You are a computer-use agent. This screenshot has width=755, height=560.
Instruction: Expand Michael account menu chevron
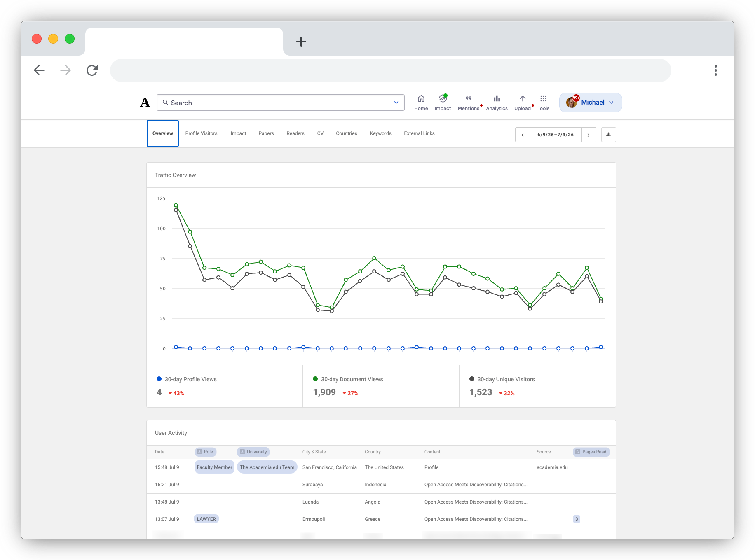tap(611, 103)
